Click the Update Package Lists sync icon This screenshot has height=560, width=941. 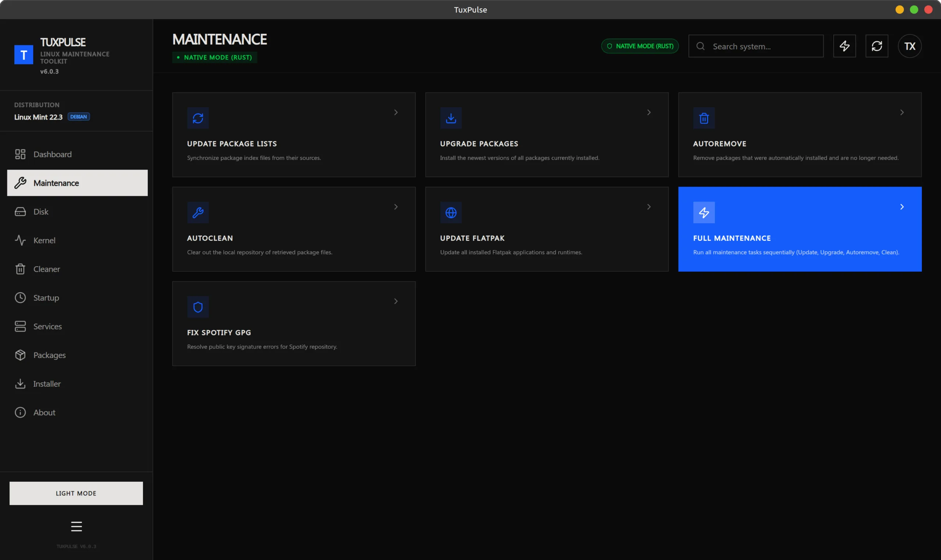(x=198, y=118)
